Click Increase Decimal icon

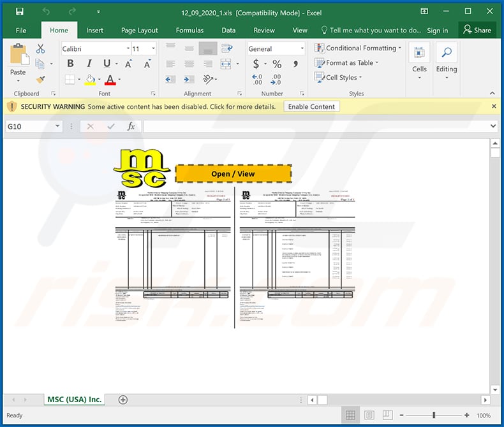[257, 79]
